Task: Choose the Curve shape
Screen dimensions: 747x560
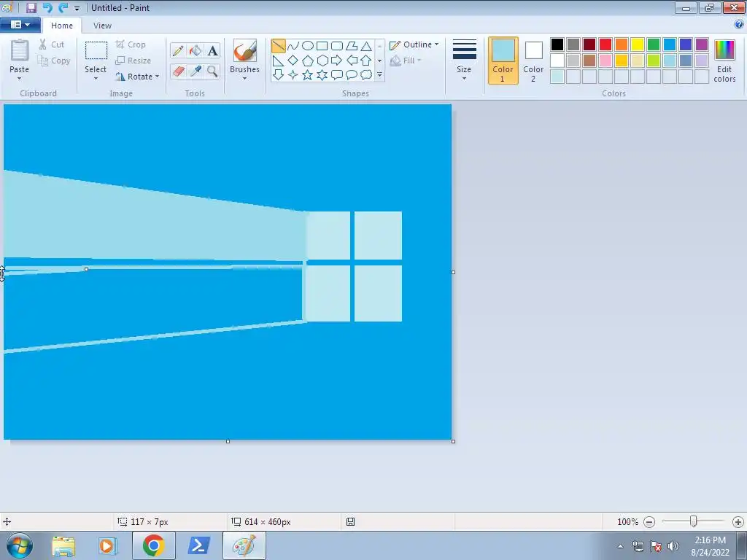Action: (293, 46)
